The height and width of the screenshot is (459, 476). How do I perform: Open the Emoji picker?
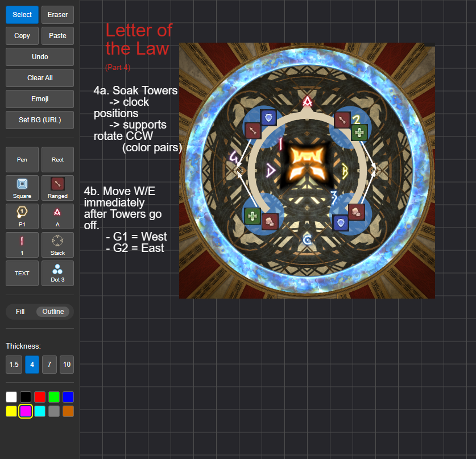click(x=40, y=99)
